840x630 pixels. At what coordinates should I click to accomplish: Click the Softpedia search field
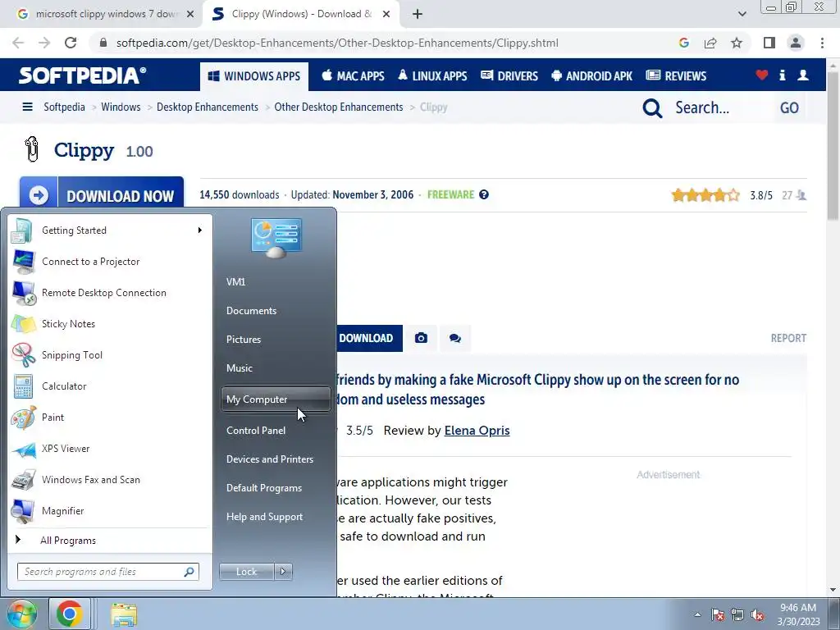720,107
